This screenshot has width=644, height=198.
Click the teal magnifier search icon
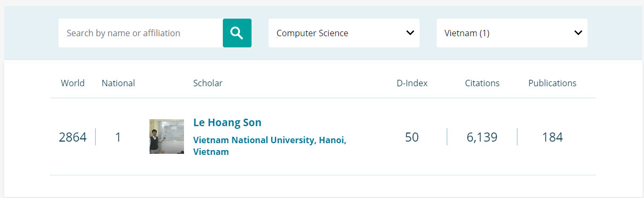pos(237,33)
